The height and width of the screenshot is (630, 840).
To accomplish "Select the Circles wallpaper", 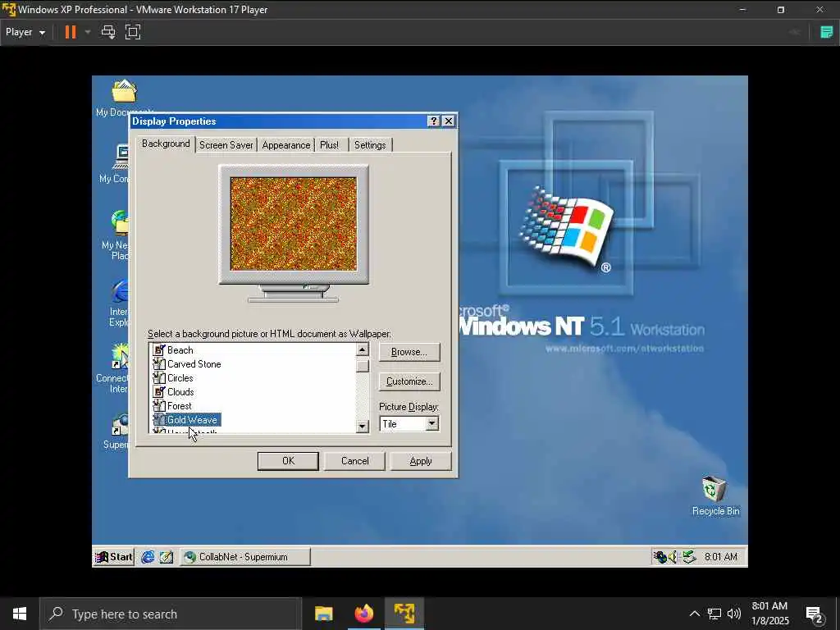I will (x=180, y=378).
